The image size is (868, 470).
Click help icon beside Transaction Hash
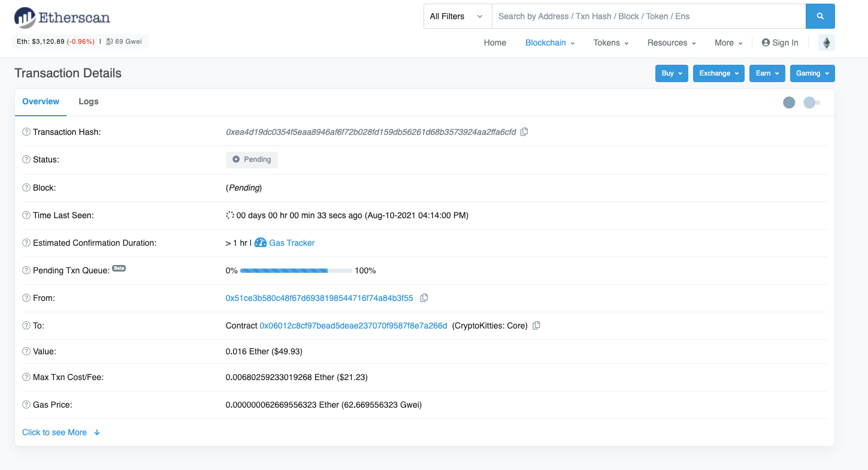click(x=26, y=132)
